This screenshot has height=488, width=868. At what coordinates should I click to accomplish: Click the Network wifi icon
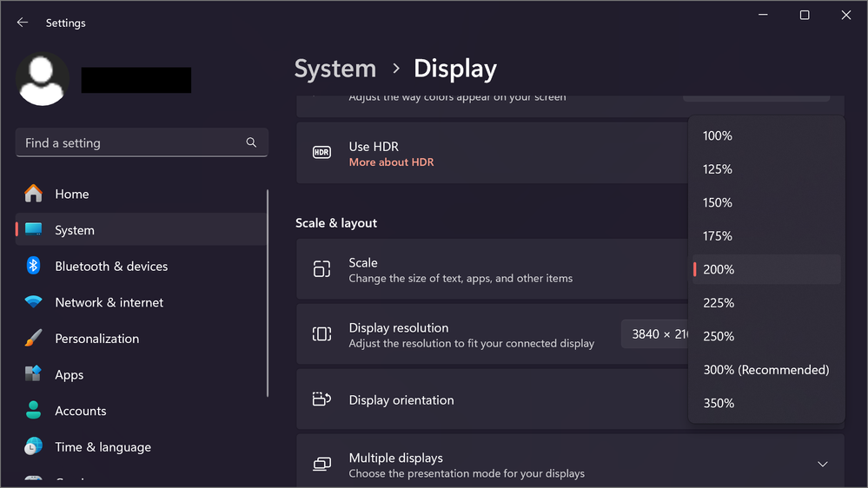pyautogui.click(x=33, y=302)
